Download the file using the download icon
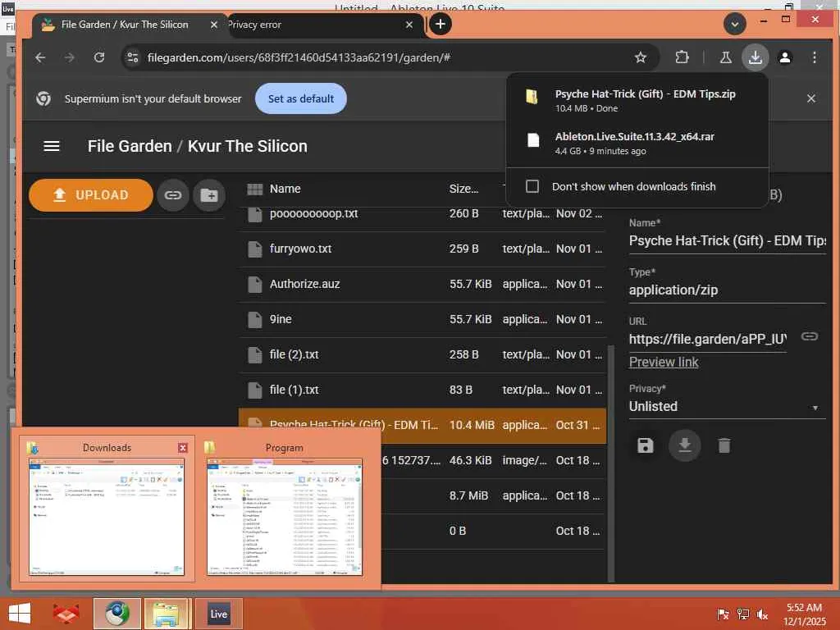Screen dimensions: 840x630 pyautogui.click(x=685, y=445)
